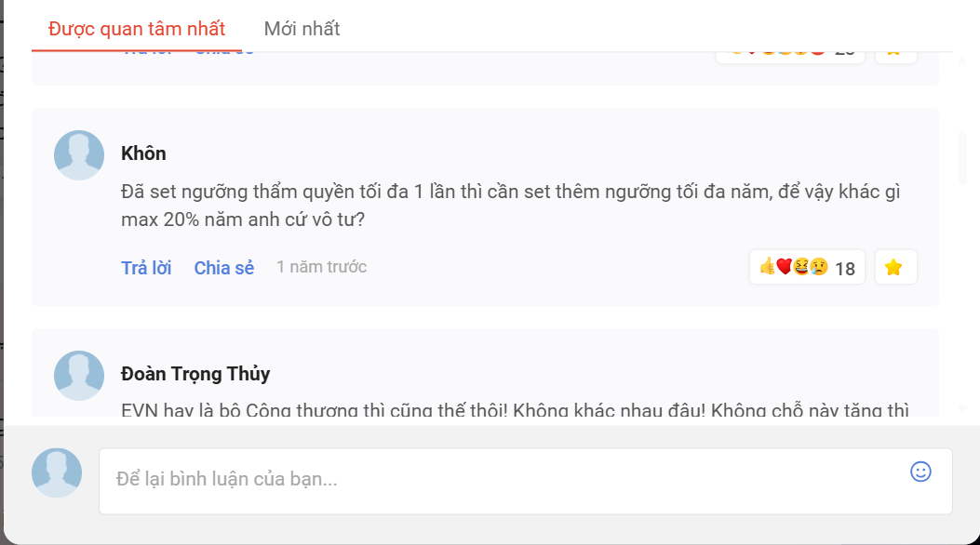Click "Trả lời" under Khôn's comment
The height and width of the screenshot is (545, 980).
tap(146, 268)
